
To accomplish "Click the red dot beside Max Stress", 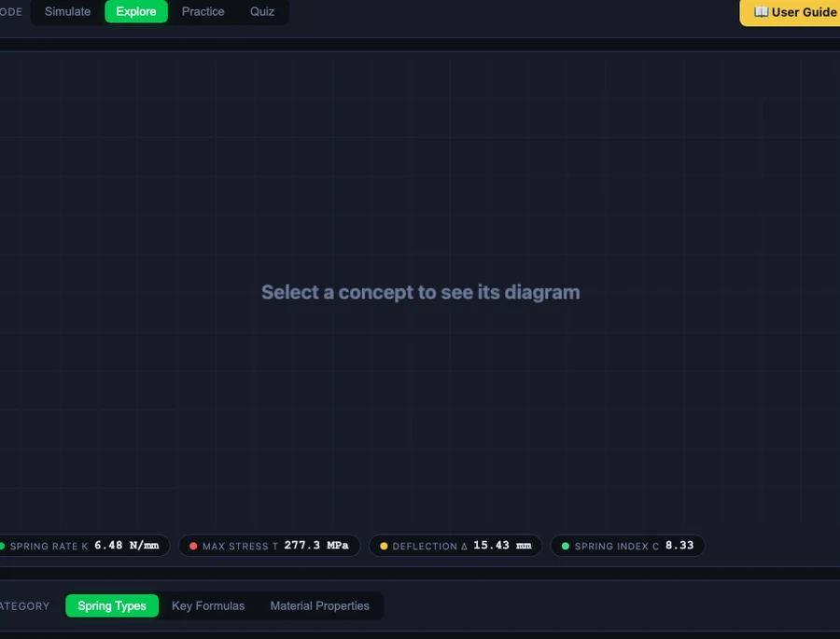I will (x=193, y=547).
